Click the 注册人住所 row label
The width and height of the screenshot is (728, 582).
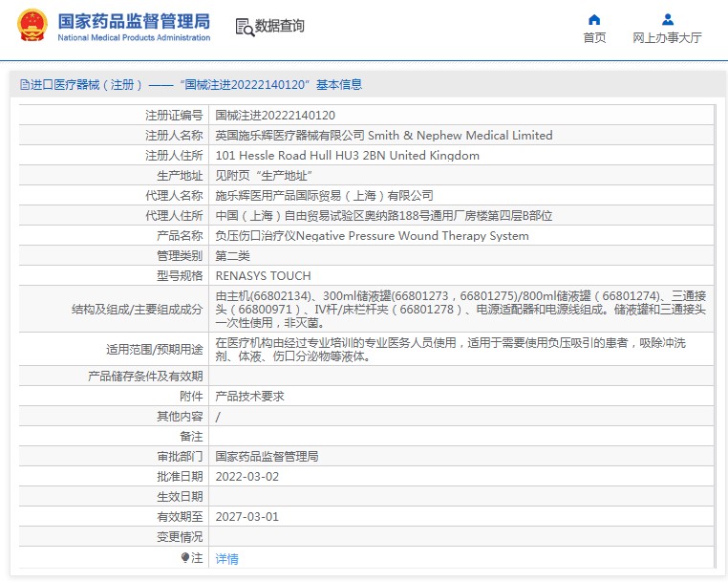(174, 156)
